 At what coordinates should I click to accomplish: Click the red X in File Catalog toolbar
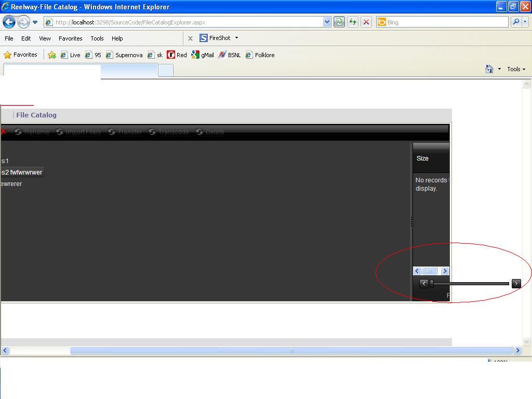click(4, 131)
